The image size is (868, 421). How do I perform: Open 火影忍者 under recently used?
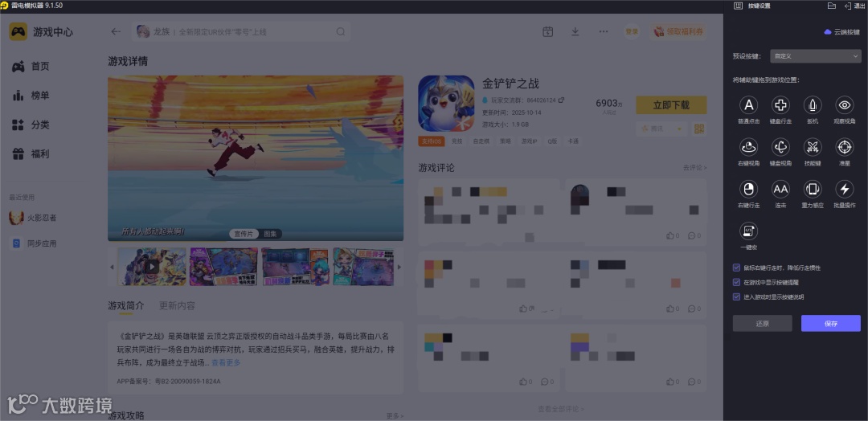click(x=33, y=218)
